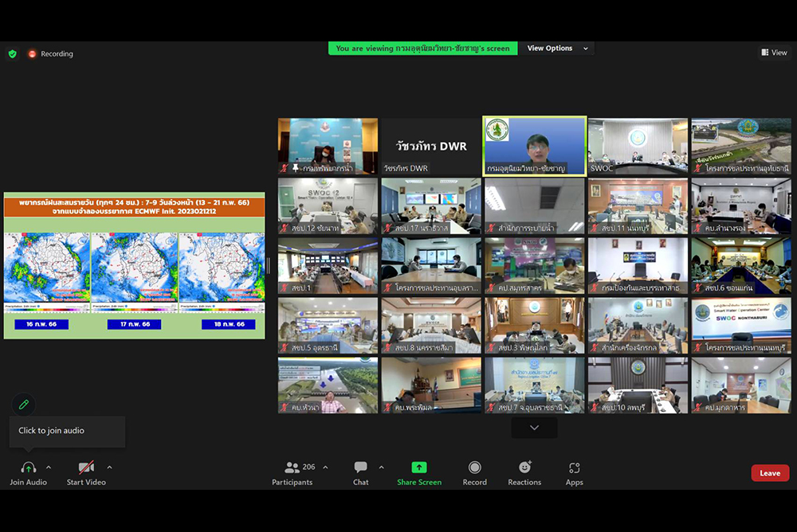The height and width of the screenshot is (532, 797).
Task: Click muted mic icon on โครงการชลประทานอุทัยธานี tile
Action: tap(698, 168)
